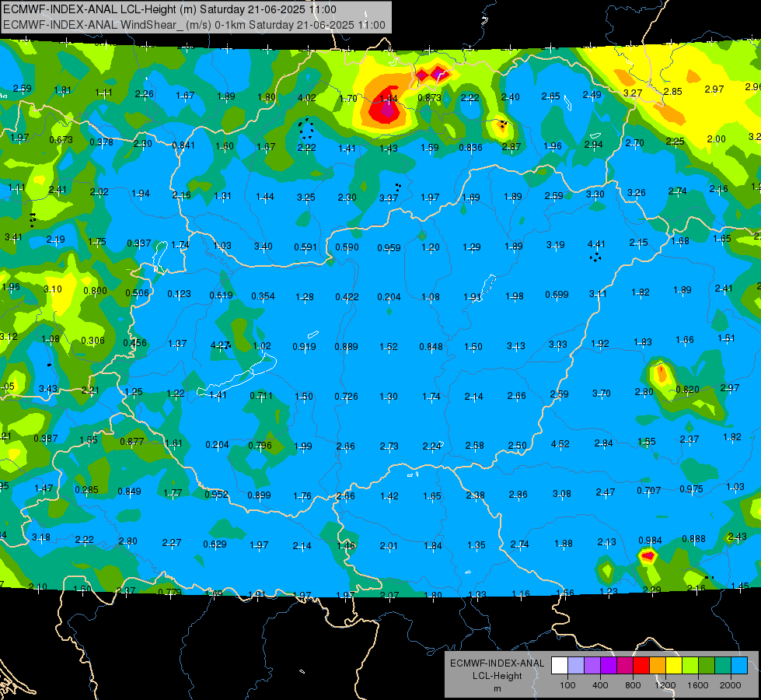Click the red swatch in the LCL legend

point(641,666)
